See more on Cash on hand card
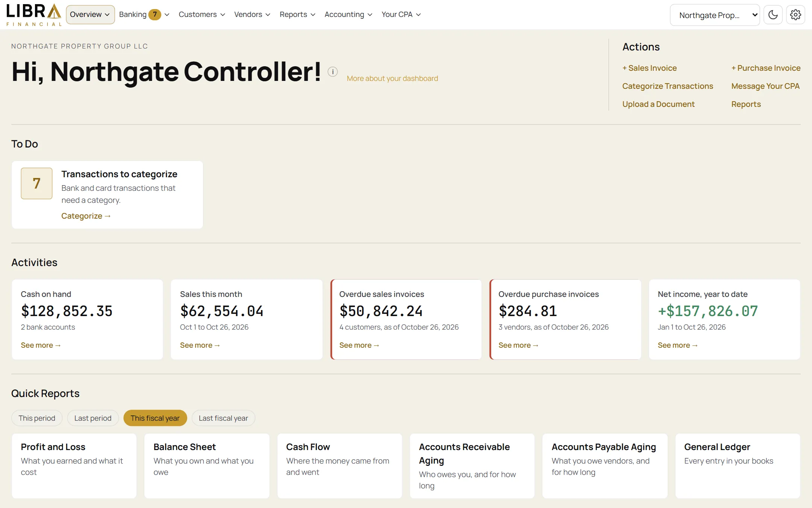Screen dimensions: 812x508 [x=41, y=345]
